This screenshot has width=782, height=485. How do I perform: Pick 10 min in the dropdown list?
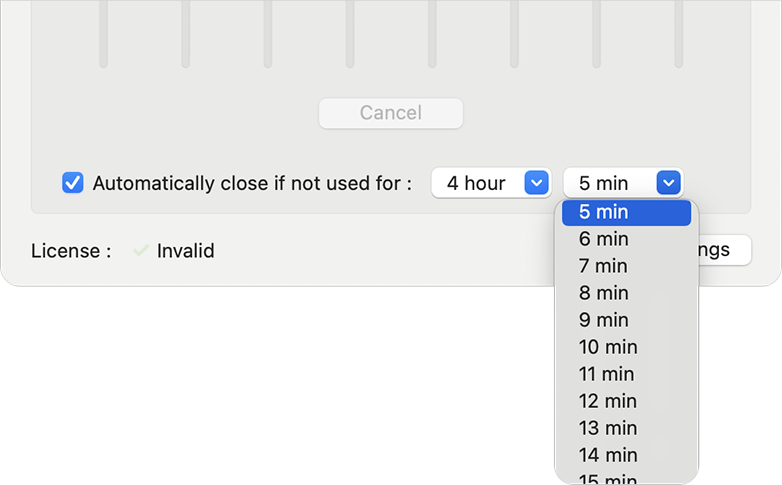point(626,347)
